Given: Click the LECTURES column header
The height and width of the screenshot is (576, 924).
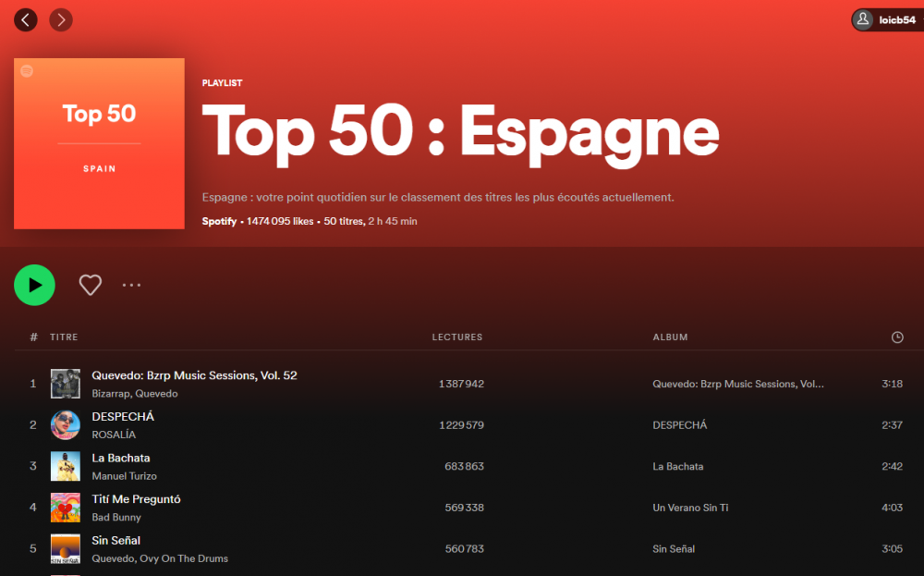Looking at the screenshot, I should pyautogui.click(x=457, y=337).
